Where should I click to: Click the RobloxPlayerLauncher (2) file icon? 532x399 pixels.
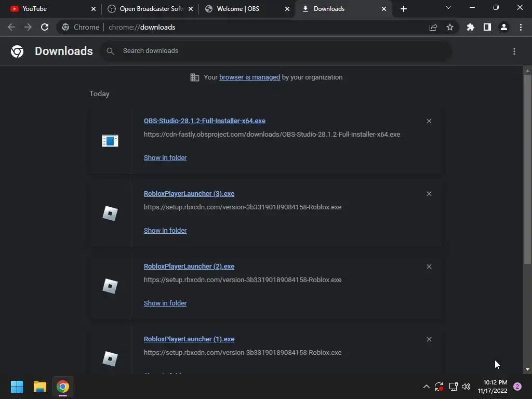tap(110, 286)
